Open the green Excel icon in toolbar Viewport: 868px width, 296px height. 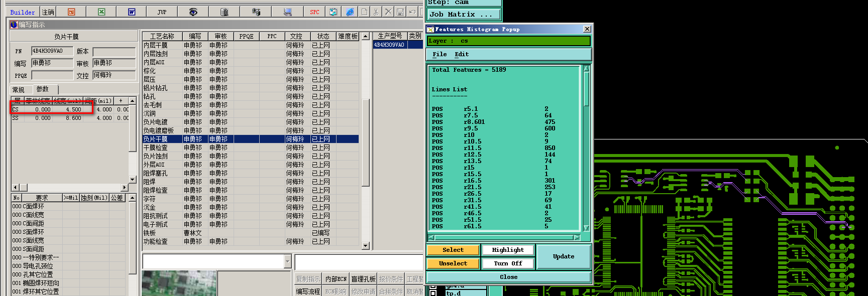101,12
